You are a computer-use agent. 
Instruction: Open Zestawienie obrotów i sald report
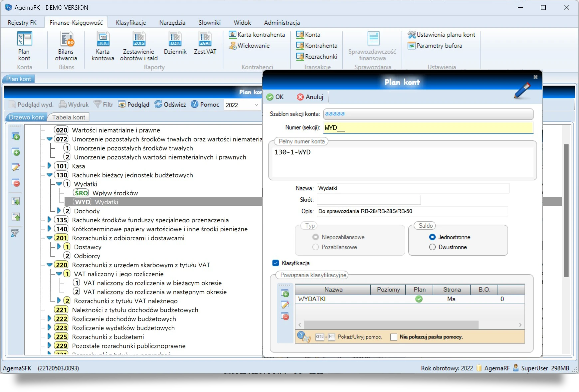click(x=139, y=46)
